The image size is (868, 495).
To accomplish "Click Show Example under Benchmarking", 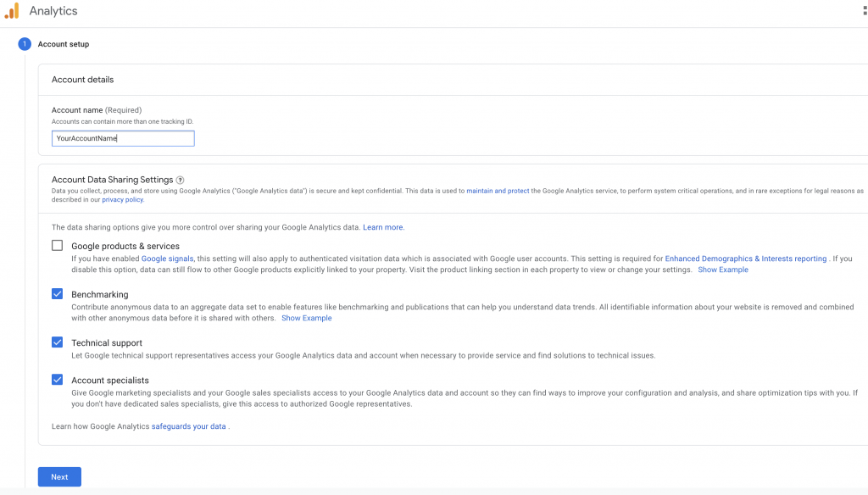I will (x=307, y=318).
